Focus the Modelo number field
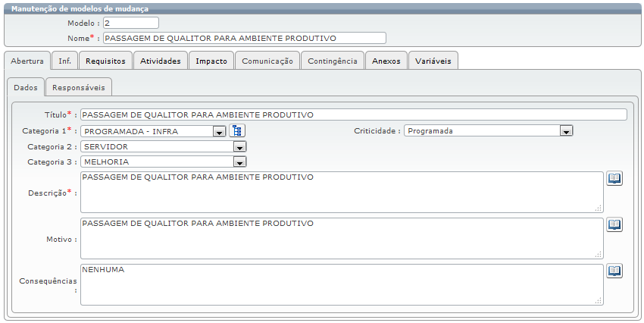 tap(130, 24)
